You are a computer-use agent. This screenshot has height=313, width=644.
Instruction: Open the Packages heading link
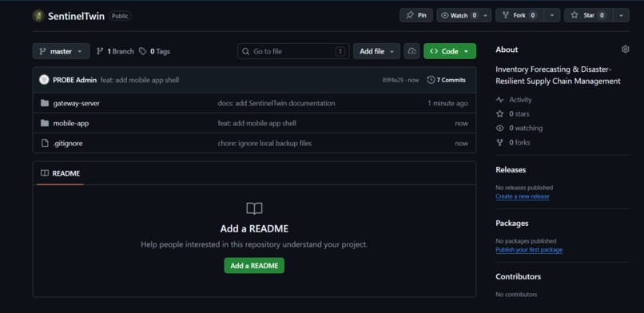[x=511, y=223]
